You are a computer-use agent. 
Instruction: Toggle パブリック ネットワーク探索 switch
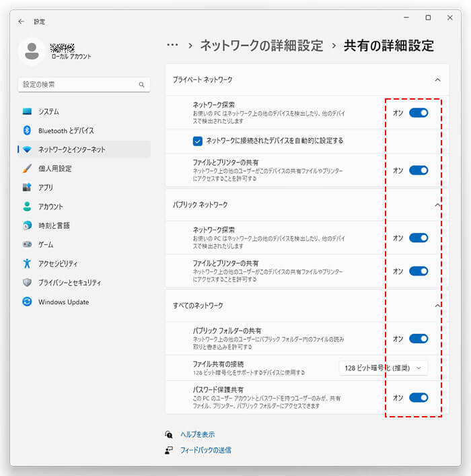[419, 238]
